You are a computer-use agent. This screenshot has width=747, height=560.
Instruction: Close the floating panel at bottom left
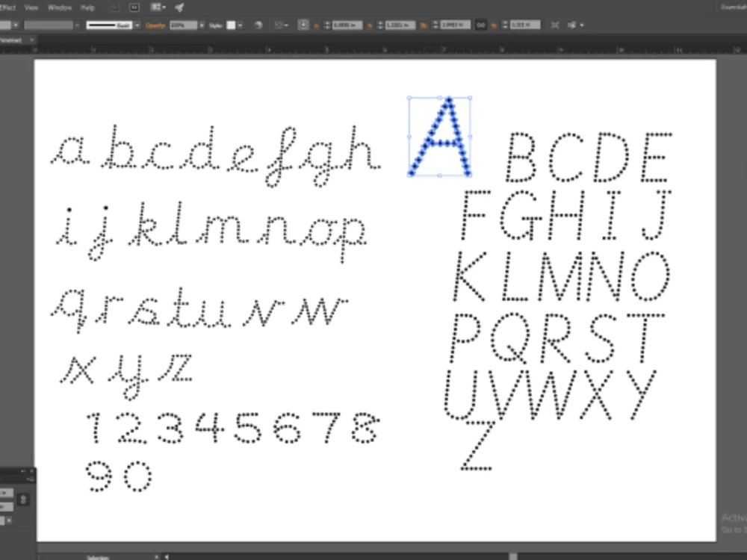point(32,471)
